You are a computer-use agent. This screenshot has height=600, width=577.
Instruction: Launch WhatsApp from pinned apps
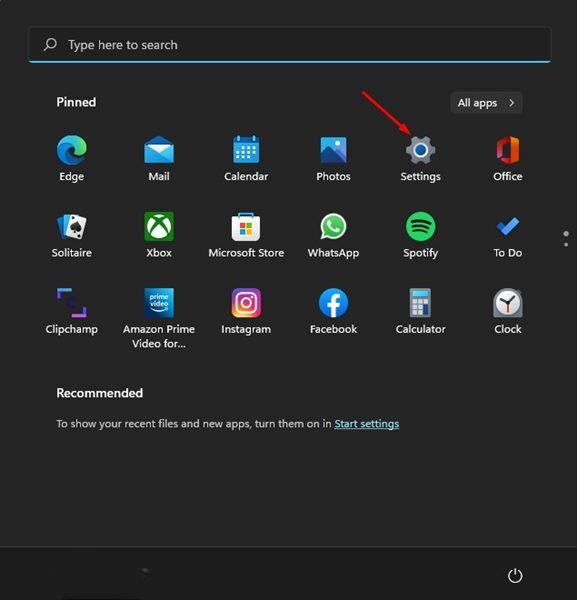pyautogui.click(x=333, y=235)
